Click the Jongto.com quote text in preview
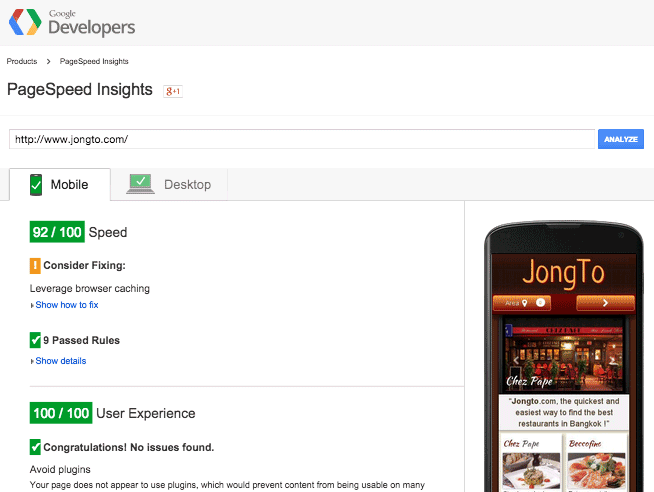 pyautogui.click(x=564, y=412)
